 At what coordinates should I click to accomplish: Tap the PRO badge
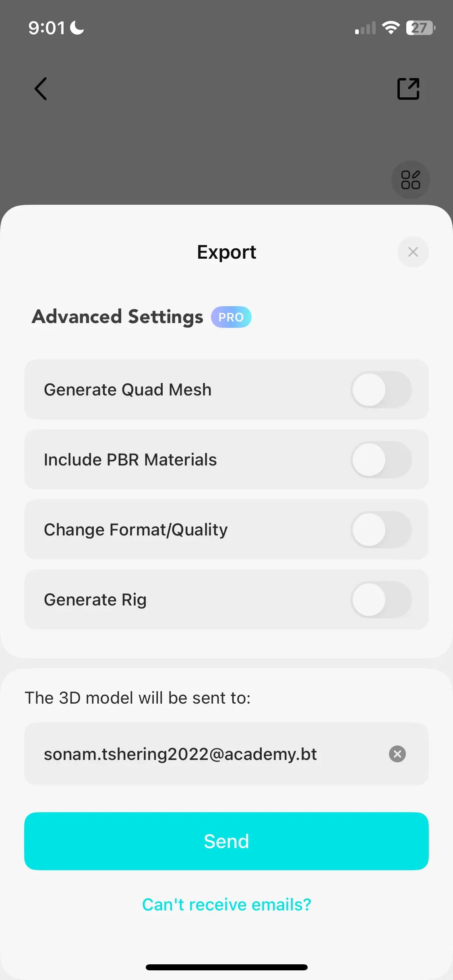point(231,317)
